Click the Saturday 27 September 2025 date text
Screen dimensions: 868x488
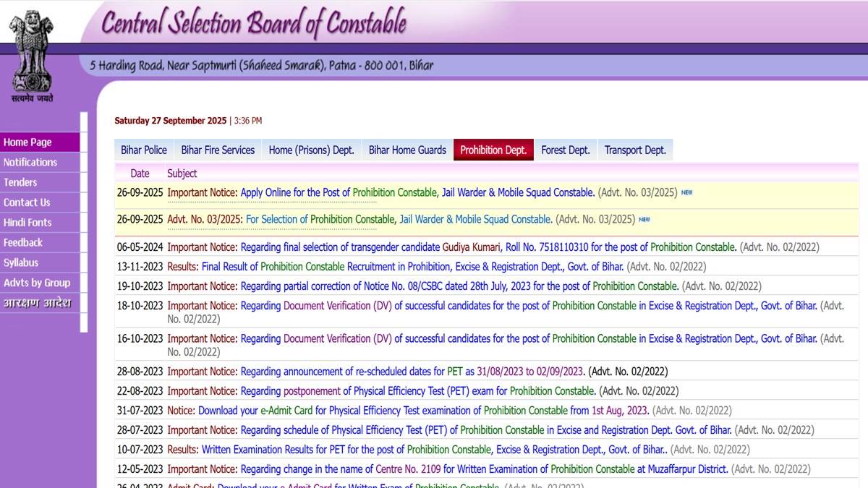171,121
